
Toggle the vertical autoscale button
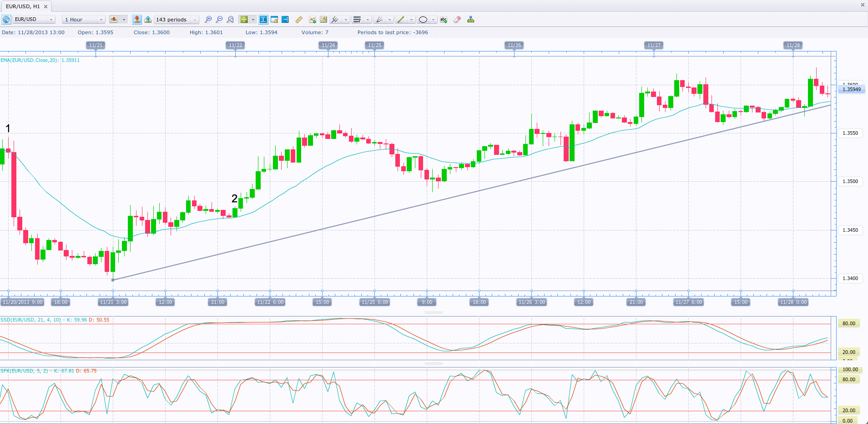263,20
